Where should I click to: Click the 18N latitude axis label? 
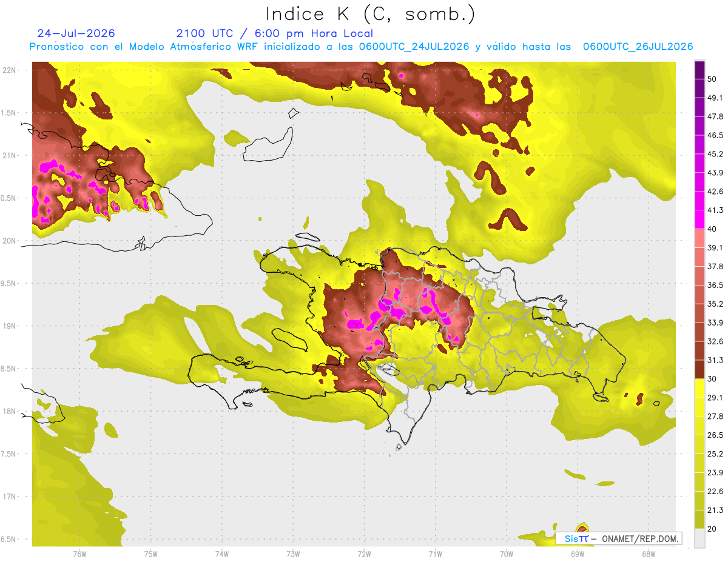click(x=9, y=411)
